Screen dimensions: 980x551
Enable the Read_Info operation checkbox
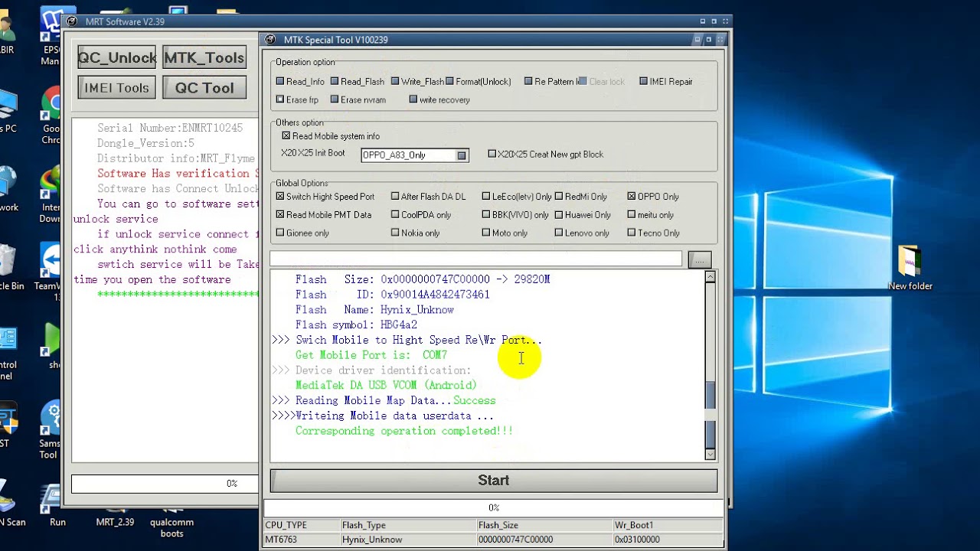click(x=280, y=81)
